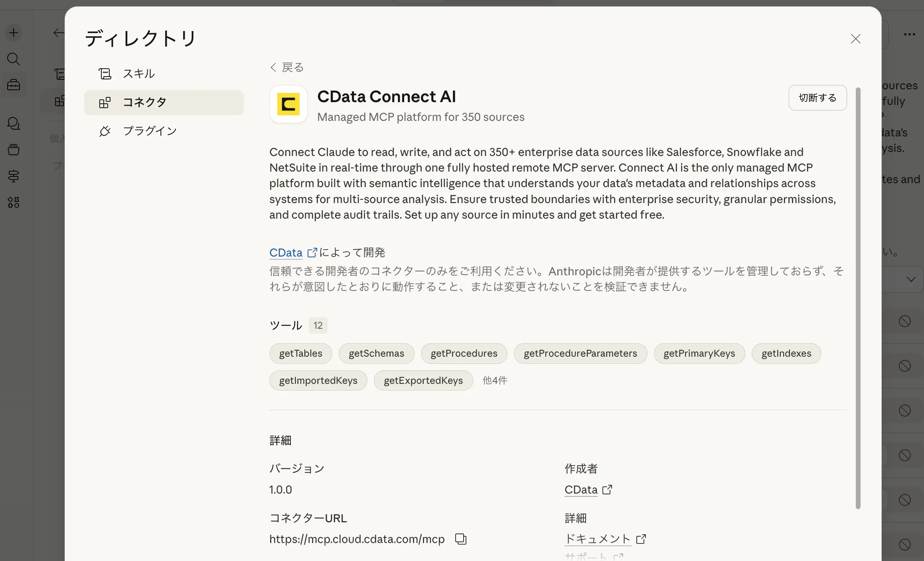Click the signpost icon in the sidebar
924x561 pixels.
tap(13, 176)
